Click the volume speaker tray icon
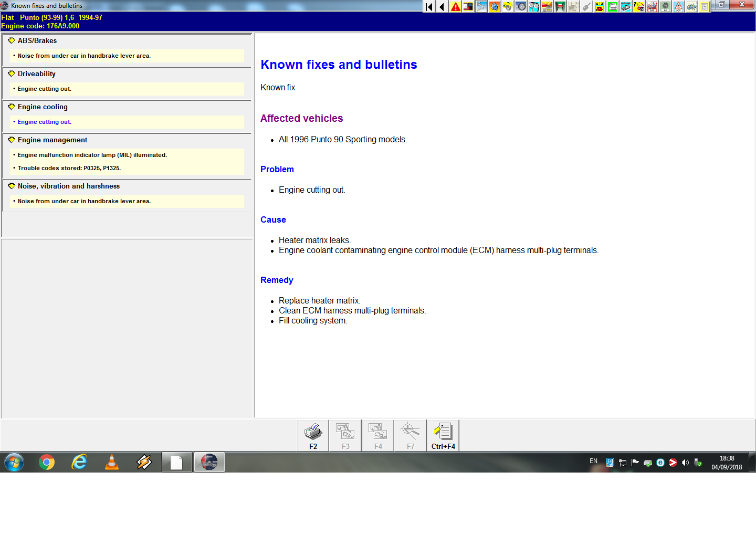The width and height of the screenshot is (756, 545). click(x=685, y=463)
